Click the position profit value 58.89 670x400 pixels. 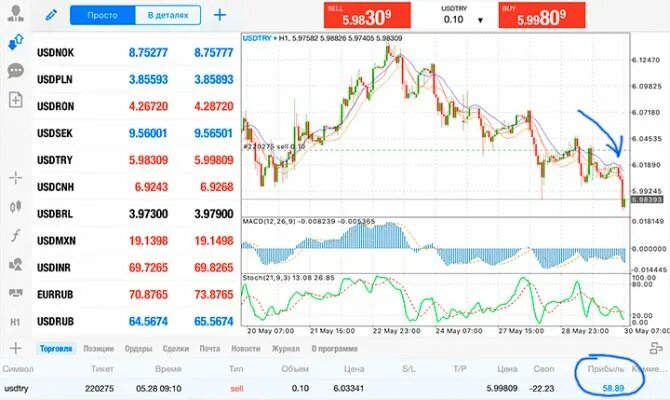tap(613, 388)
